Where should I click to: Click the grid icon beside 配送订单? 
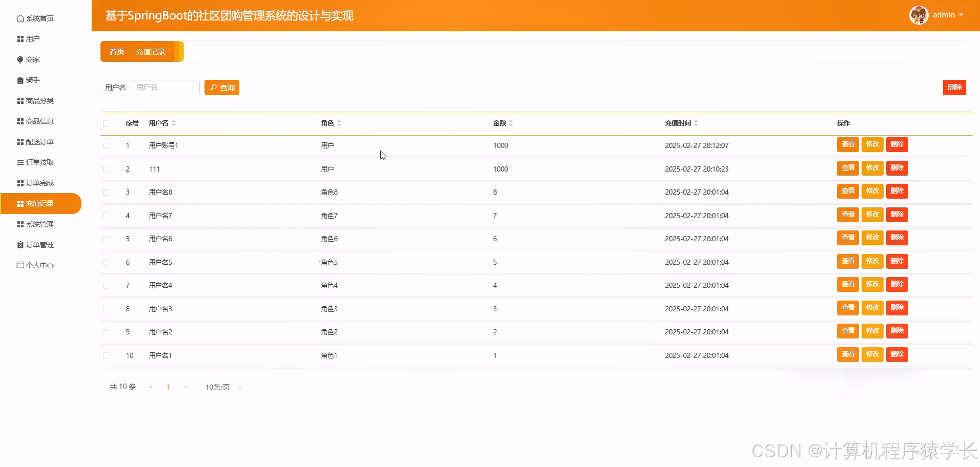pyautogui.click(x=20, y=142)
